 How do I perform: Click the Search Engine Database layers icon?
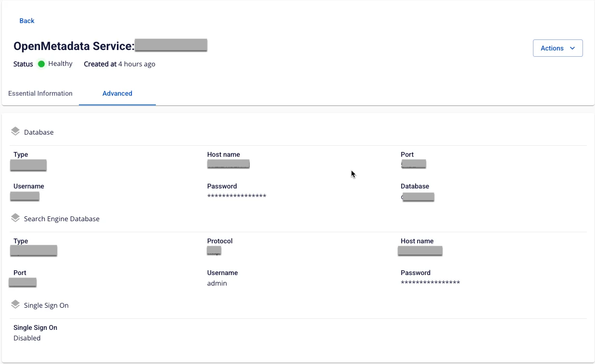click(x=15, y=218)
